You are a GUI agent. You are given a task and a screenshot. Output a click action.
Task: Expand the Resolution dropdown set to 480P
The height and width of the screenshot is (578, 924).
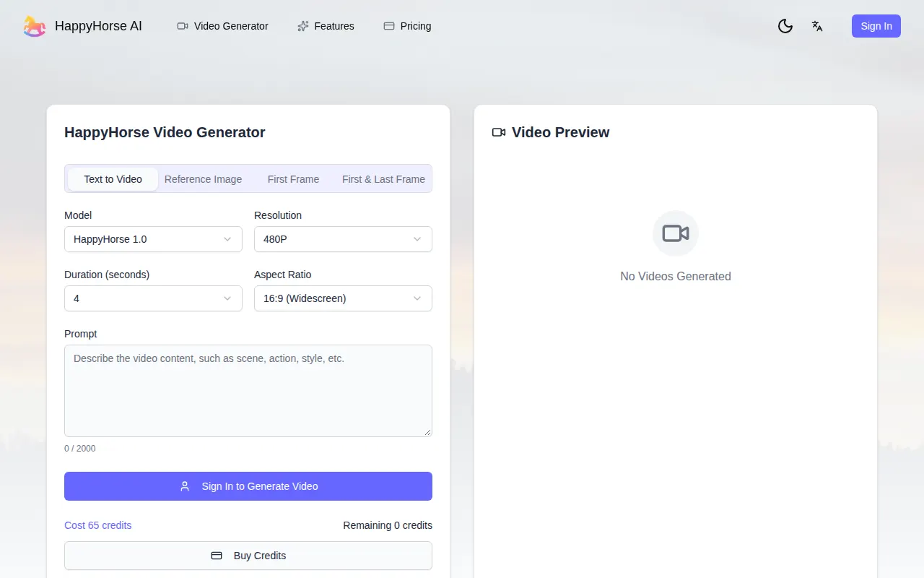tap(343, 239)
